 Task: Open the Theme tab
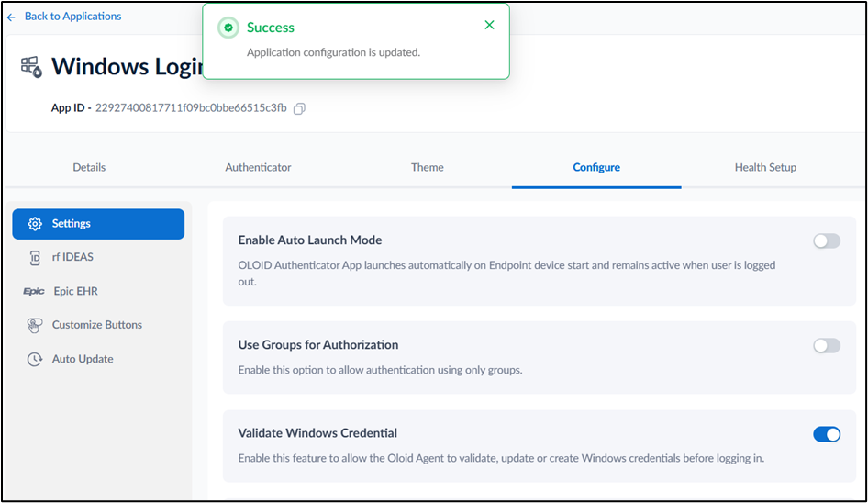[x=428, y=167]
